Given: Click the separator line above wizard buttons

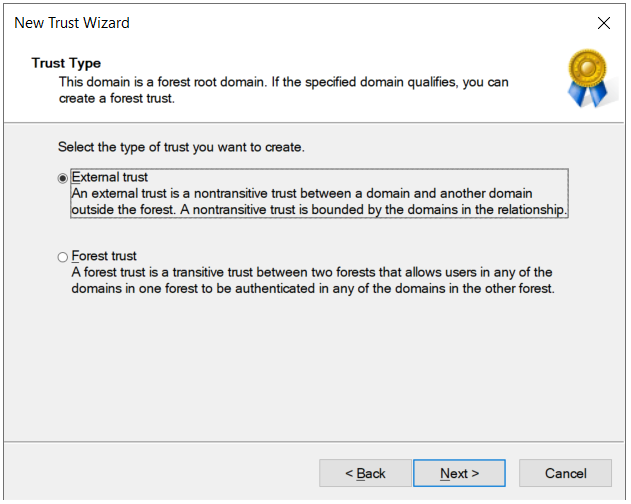Looking at the screenshot, I should pyautogui.click(x=315, y=440).
